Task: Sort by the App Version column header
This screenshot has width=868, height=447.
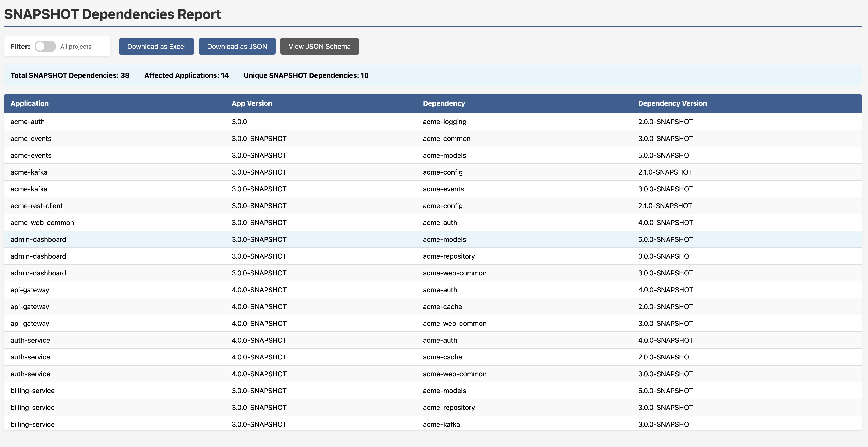Action: (x=252, y=103)
